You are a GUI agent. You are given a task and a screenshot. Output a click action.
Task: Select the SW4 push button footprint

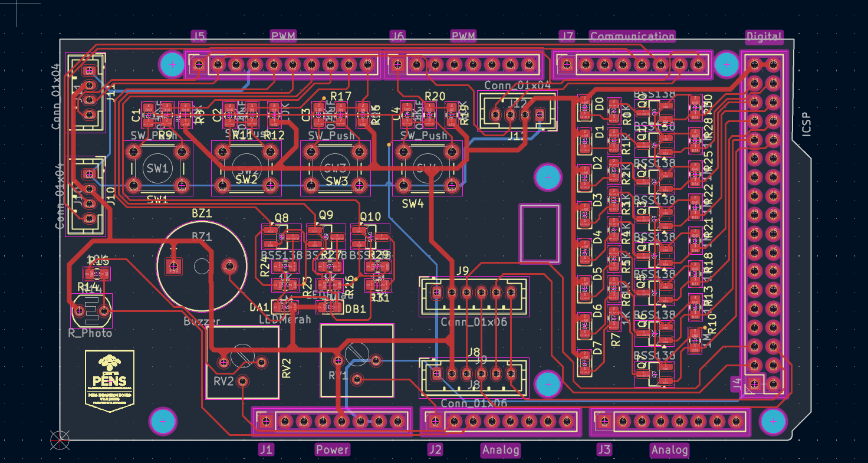pyautogui.click(x=428, y=169)
